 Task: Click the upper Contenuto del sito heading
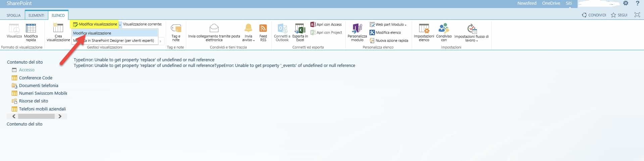(x=25, y=62)
